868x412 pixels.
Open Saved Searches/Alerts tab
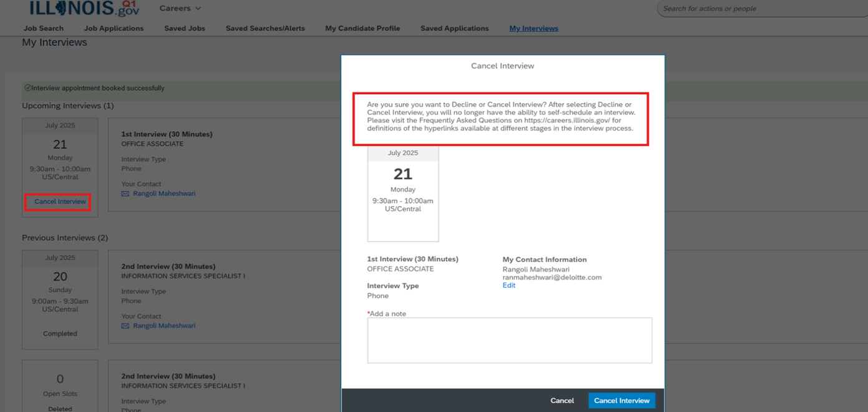pos(265,28)
